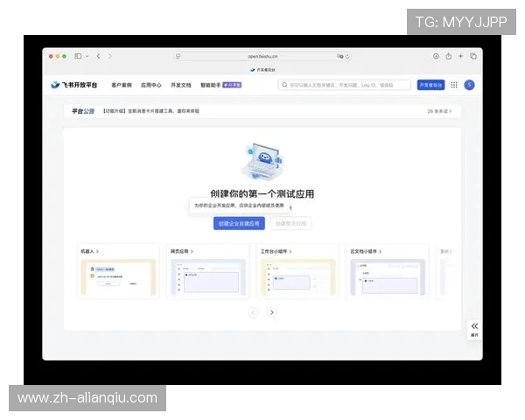Viewport: 525px width, 420px height.
Task: Click the Safari share icon
Action: point(449,56)
